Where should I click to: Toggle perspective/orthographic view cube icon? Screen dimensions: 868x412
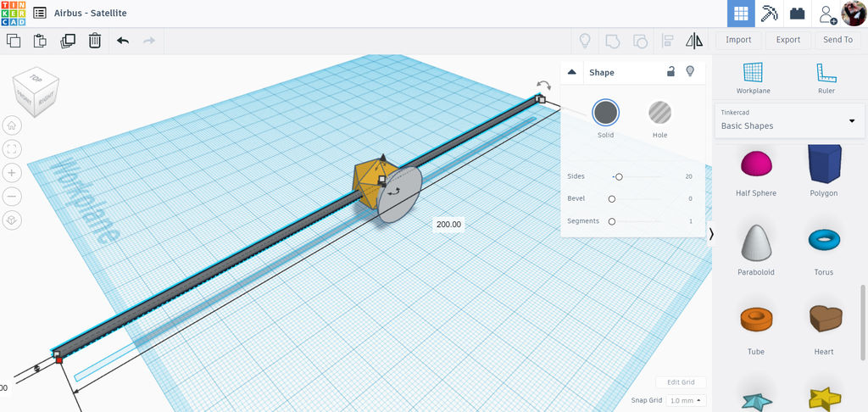click(x=12, y=220)
